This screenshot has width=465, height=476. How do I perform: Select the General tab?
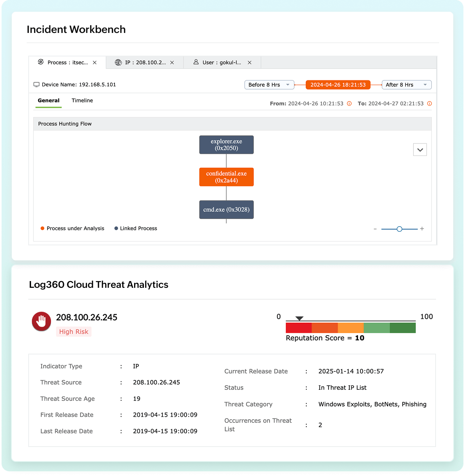pyautogui.click(x=49, y=101)
